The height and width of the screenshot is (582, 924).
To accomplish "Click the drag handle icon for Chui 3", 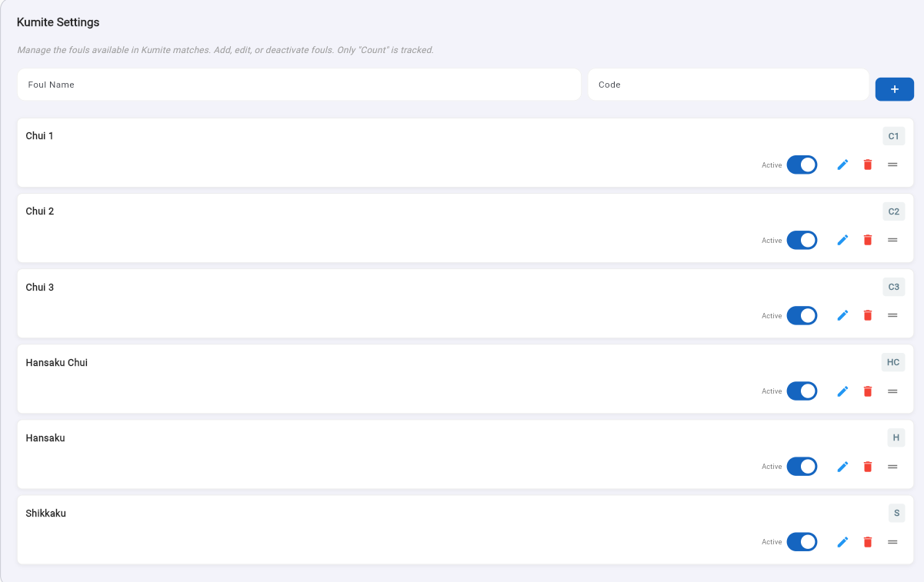I will point(892,315).
